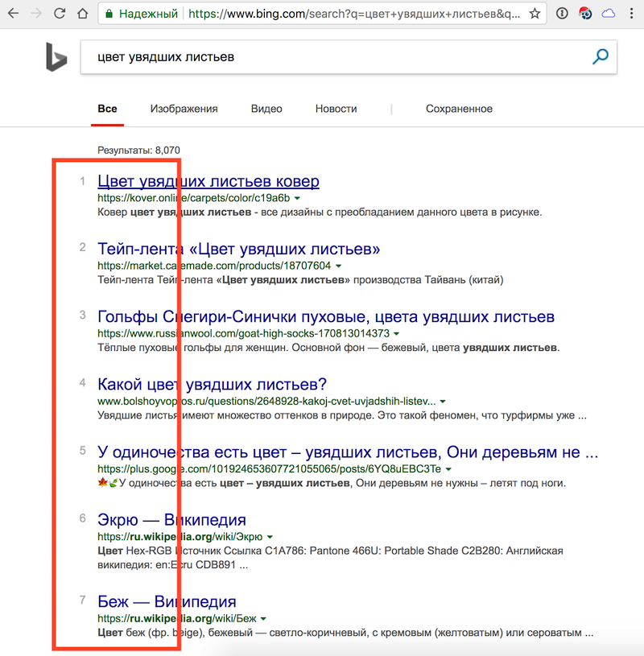
Task: Open Какой цвет увядших листьев? result
Action: click(213, 384)
